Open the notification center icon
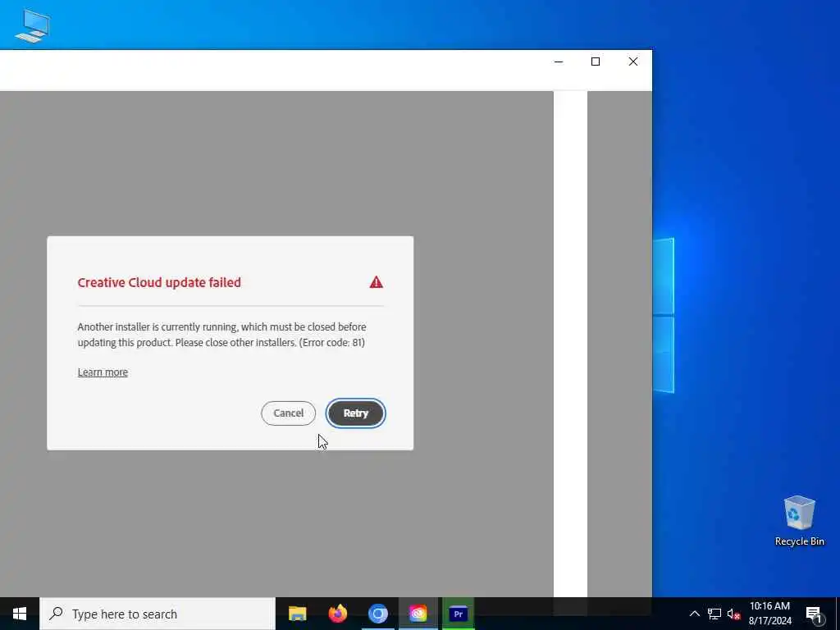Image resolution: width=840 pixels, height=630 pixels. [814, 614]
